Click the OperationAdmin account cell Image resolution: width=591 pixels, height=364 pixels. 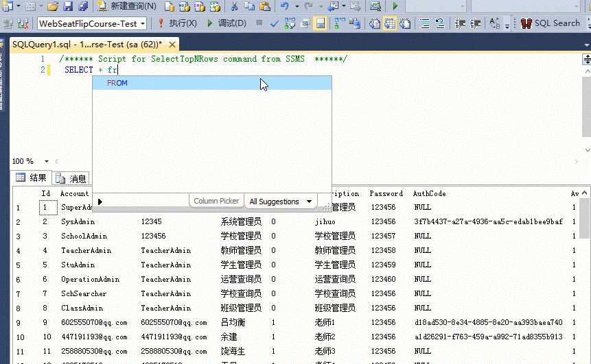pos(91,279)
